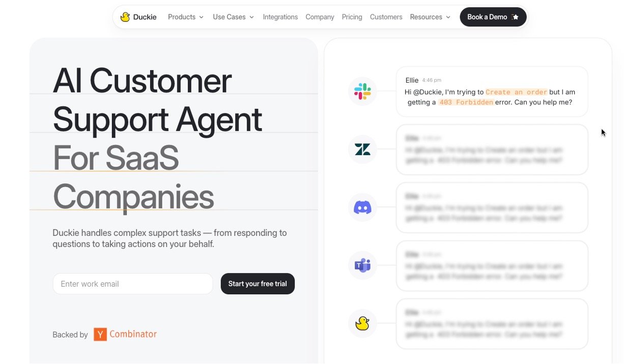Open the Pricing page
This screenshot has height=364, width=624.
(x=352, y=17)
